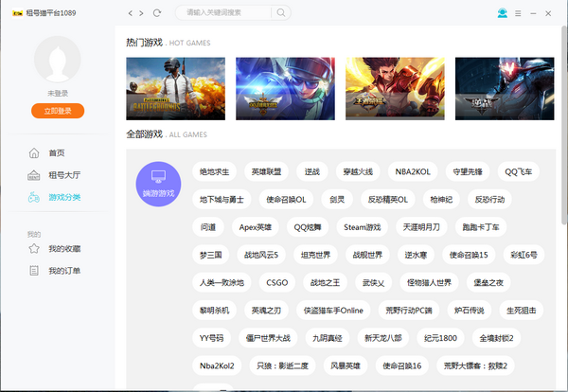Select the 端游游戏 category circle
The height and width of the screenshot is (392, 568).
(x=158, y=184)
